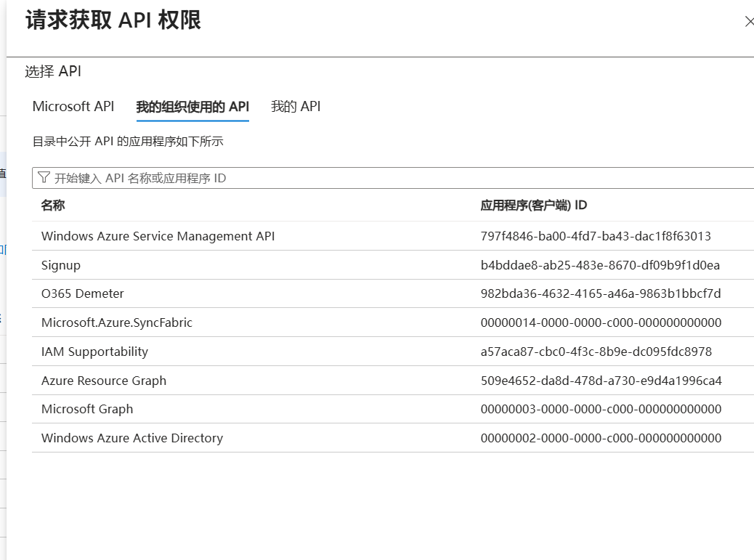The width and height of the screenshot is (754, 560).
Task: Click ID 509e4652-da8d-478d-a730-e9d4a1996ca4
Action: tap(601, 381)
